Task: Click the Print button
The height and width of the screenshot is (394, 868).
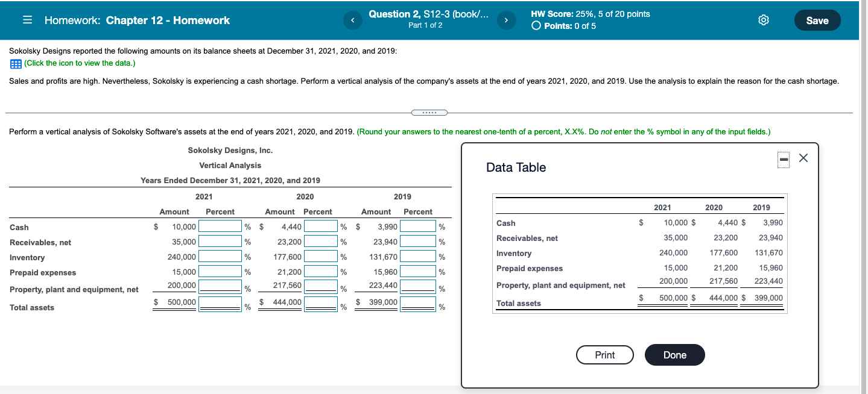Action: tap(604, 355)
